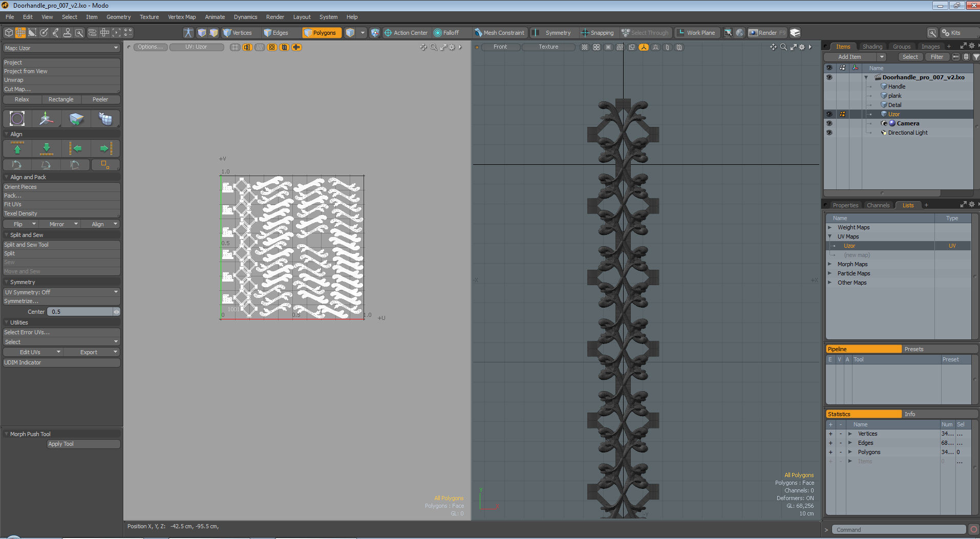Viewport: 980px width, 539px height.
Task: Click the figure pose icon in toolbar
Action: (188, 33)
